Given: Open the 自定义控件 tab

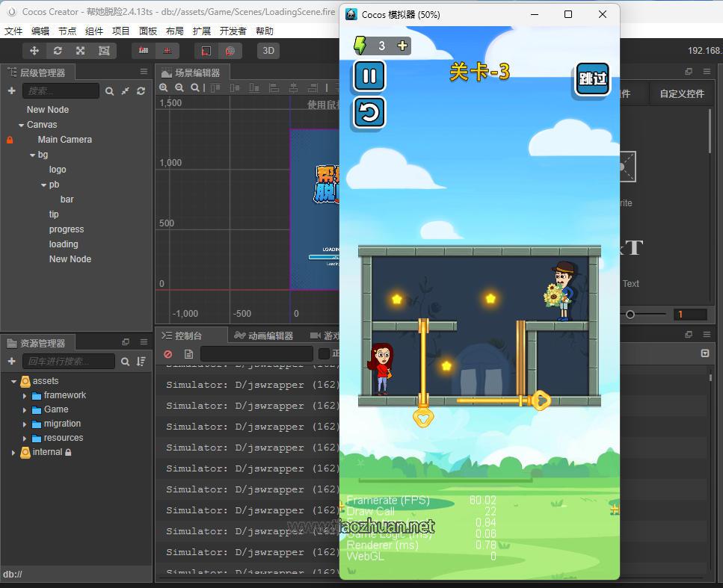Looking at the screenshot, I should pyautogui.click(x=681, y=93).
